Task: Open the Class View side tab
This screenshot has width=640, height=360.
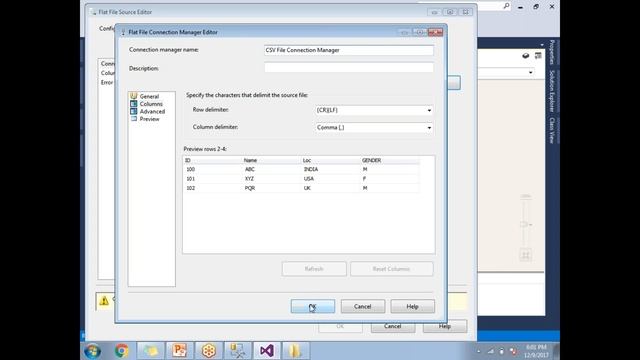Action: click(552, 131)
